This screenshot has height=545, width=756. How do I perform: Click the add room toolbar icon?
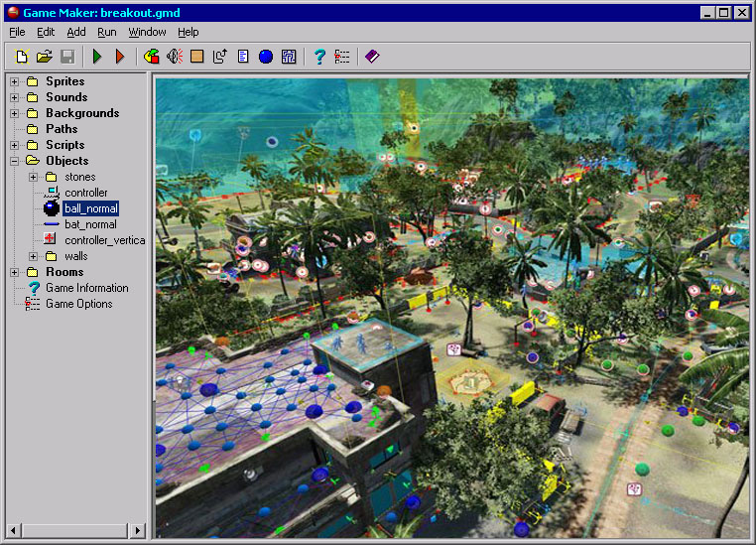[x=288, y=57]
